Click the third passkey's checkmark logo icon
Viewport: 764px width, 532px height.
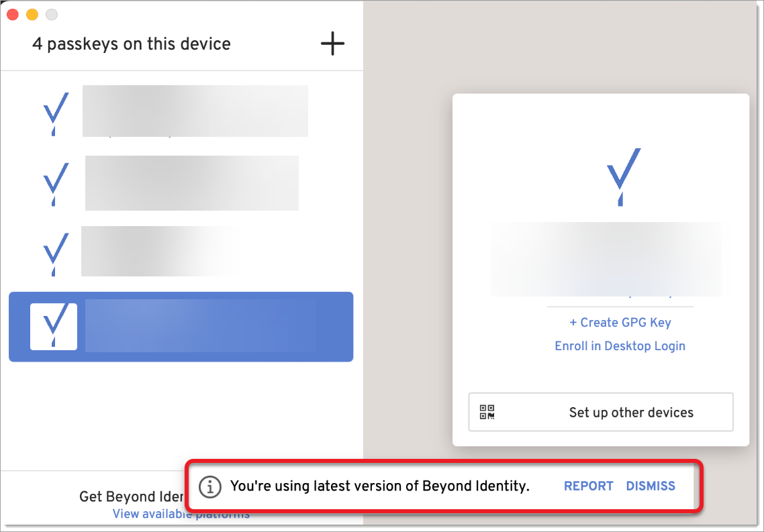click(x=56, y=253)
